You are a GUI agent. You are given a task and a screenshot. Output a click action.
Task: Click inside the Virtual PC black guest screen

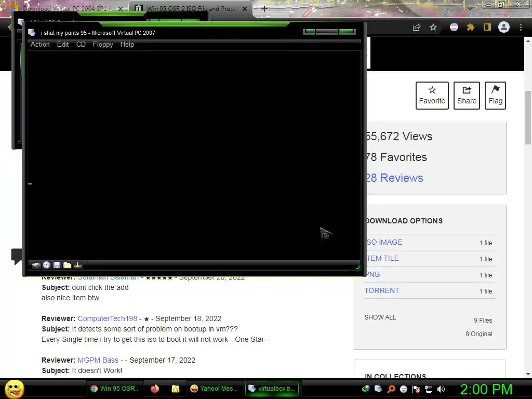click(194, 155)
